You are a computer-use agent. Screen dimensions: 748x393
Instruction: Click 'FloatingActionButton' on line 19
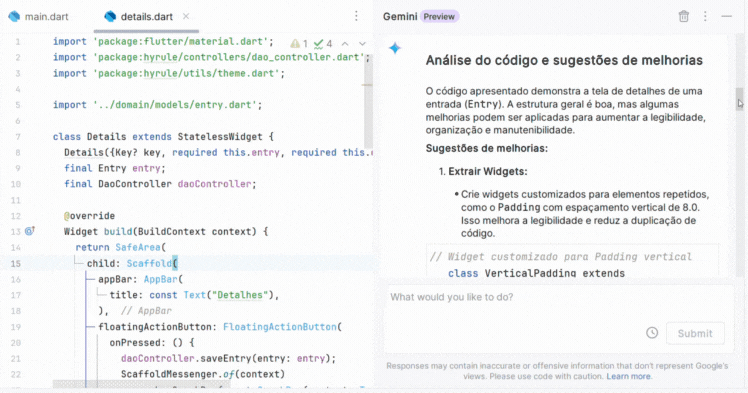coord(280,327)
